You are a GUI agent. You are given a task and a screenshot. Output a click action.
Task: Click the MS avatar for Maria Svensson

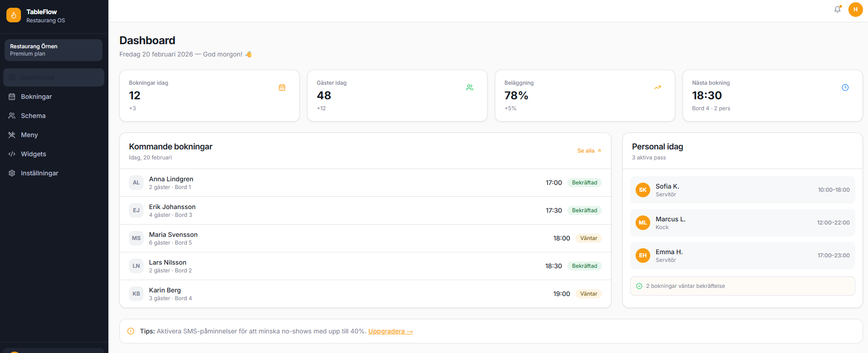[x=136, y=238]
